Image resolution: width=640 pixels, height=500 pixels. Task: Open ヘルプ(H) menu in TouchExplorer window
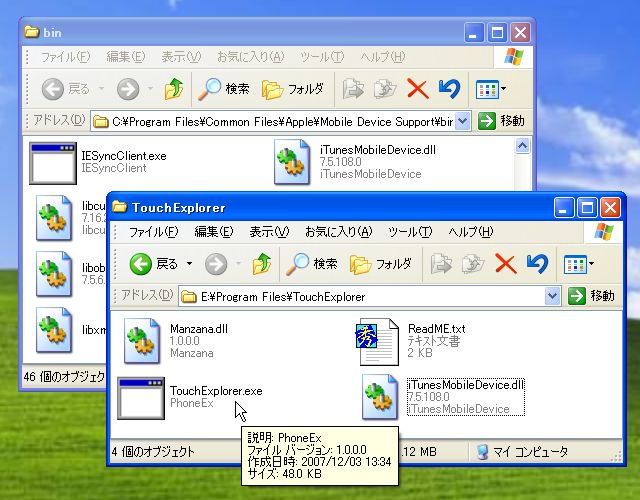pos(470,232)
